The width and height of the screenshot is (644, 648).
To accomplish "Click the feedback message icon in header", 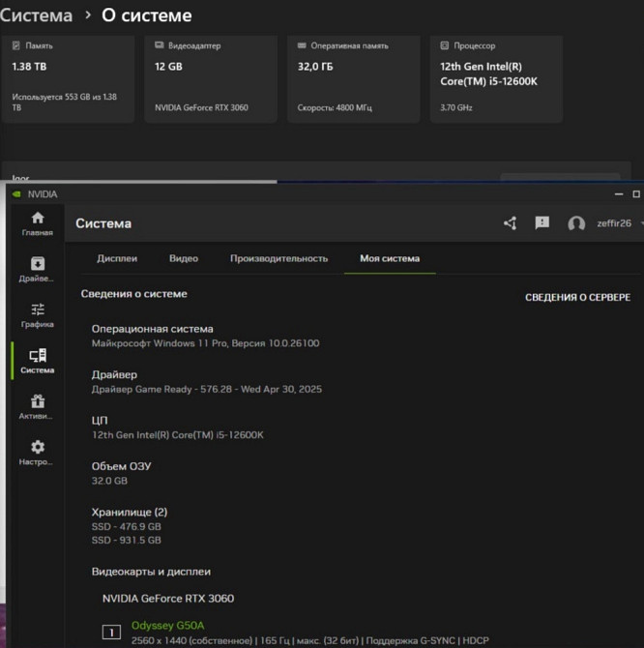I will click(542, 223).
